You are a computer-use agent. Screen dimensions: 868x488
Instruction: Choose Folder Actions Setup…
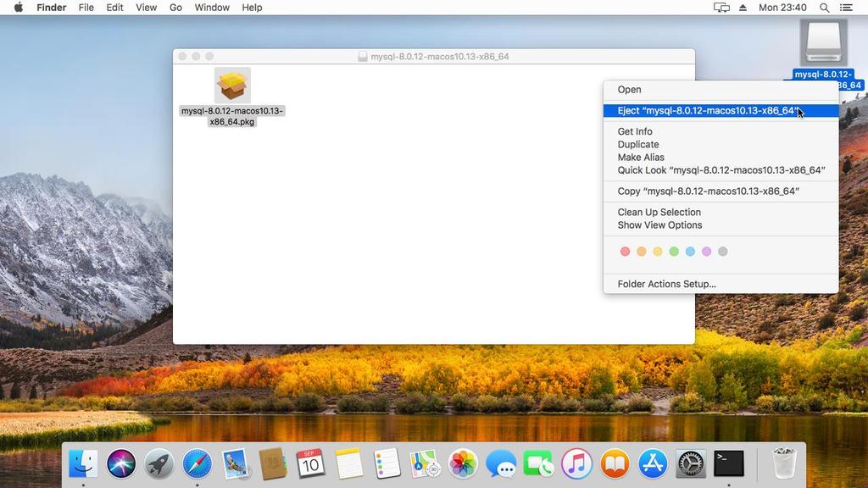[x=721, y=284]
